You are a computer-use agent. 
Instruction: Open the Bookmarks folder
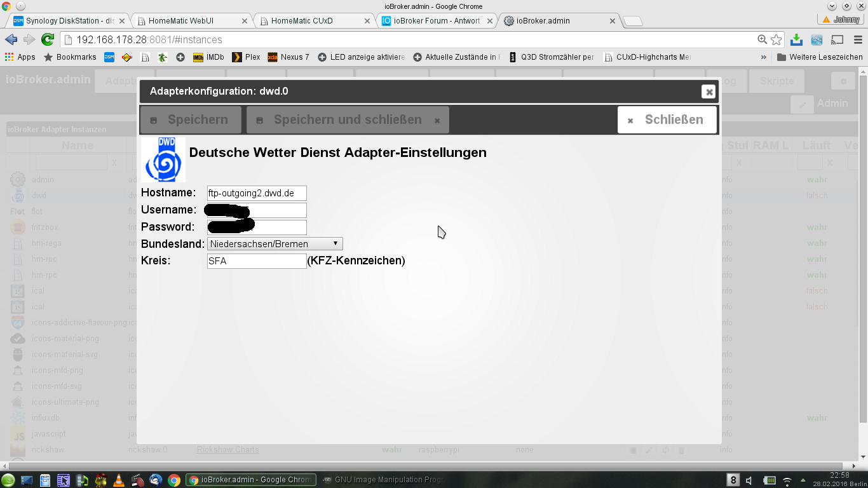(x=70, y=57)
